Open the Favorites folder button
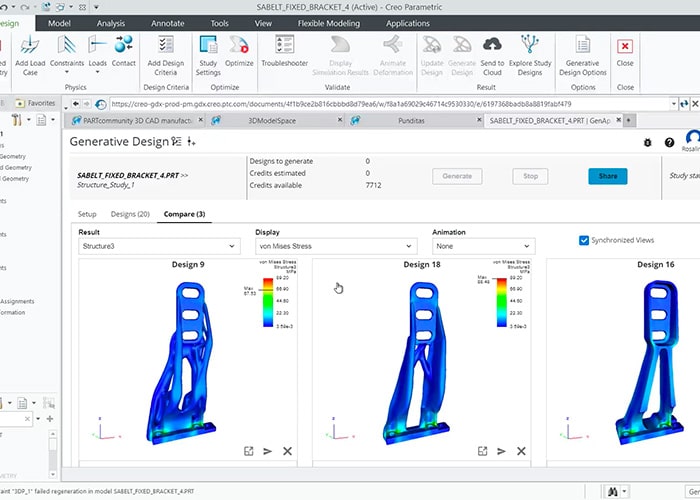 [35, 103]
